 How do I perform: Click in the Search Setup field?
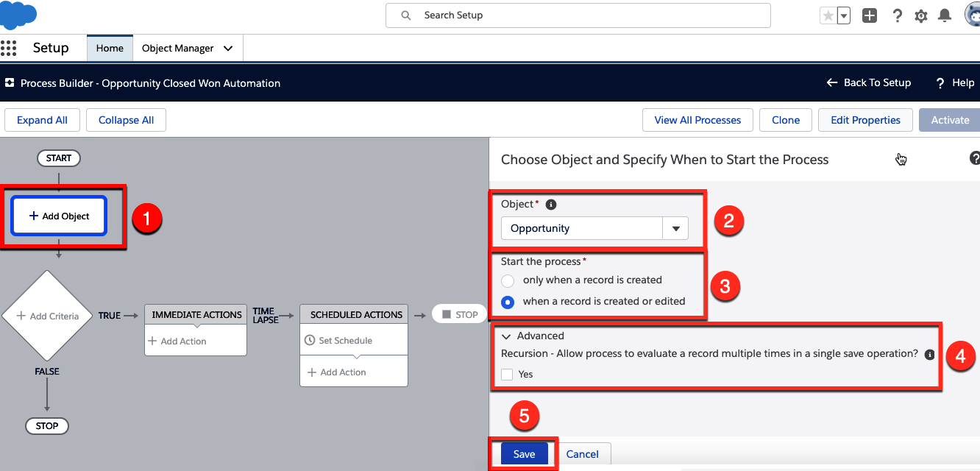coord(578,15)
